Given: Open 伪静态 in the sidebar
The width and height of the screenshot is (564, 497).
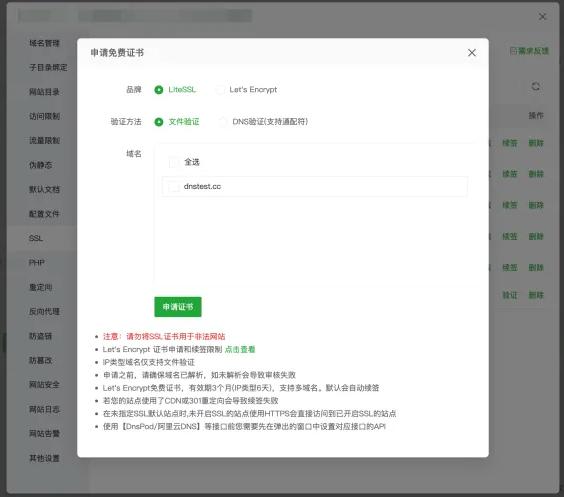Looking at the screenshot, I should click(40, 165).
